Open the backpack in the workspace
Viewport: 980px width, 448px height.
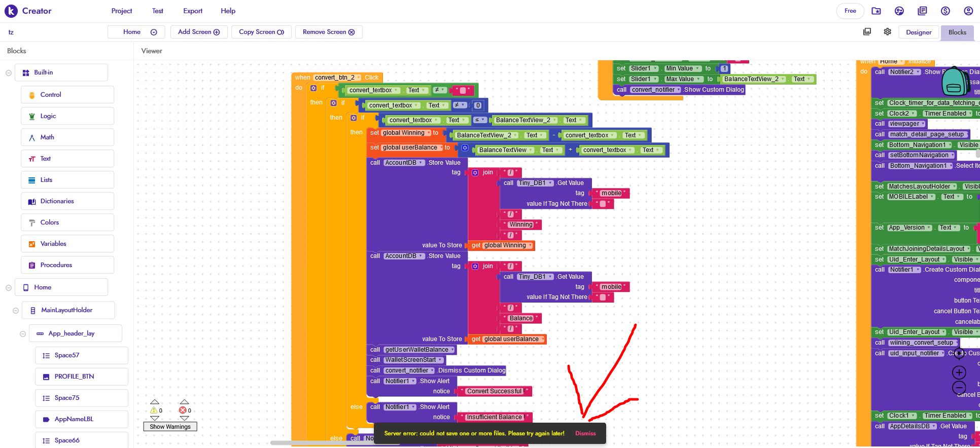pos(956,81)
